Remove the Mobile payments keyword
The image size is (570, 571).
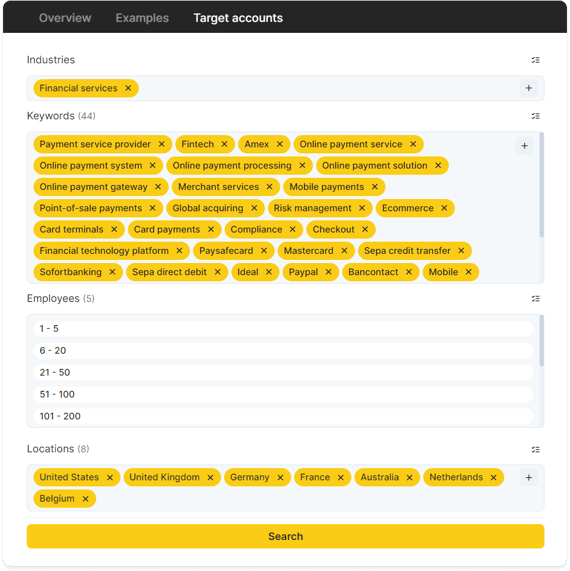[374, 187]
